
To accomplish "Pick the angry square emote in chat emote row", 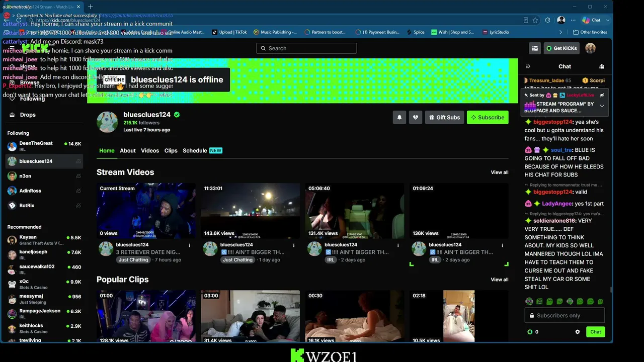I will (539, 302).
